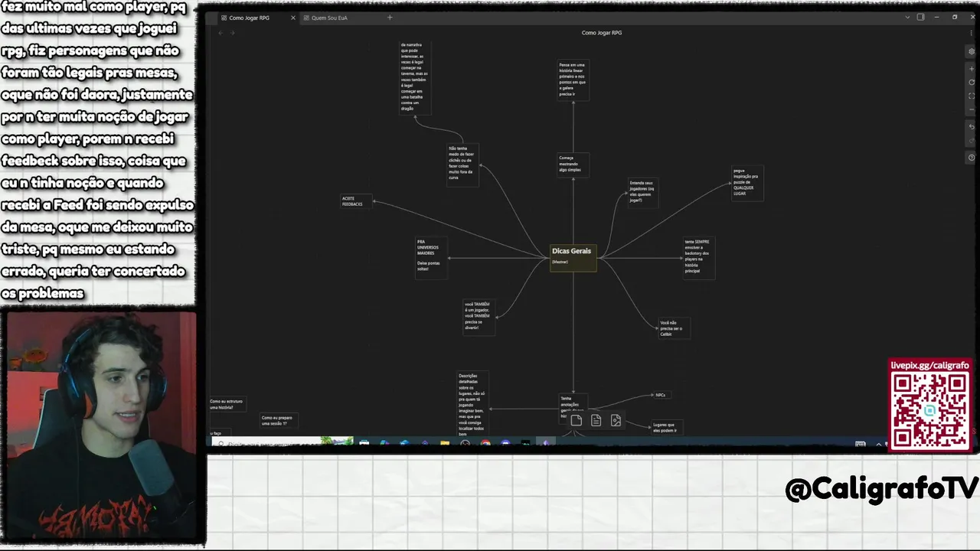Open more options menu for canvas
This screenshot has height=551, width=980.
click(972, 33)
